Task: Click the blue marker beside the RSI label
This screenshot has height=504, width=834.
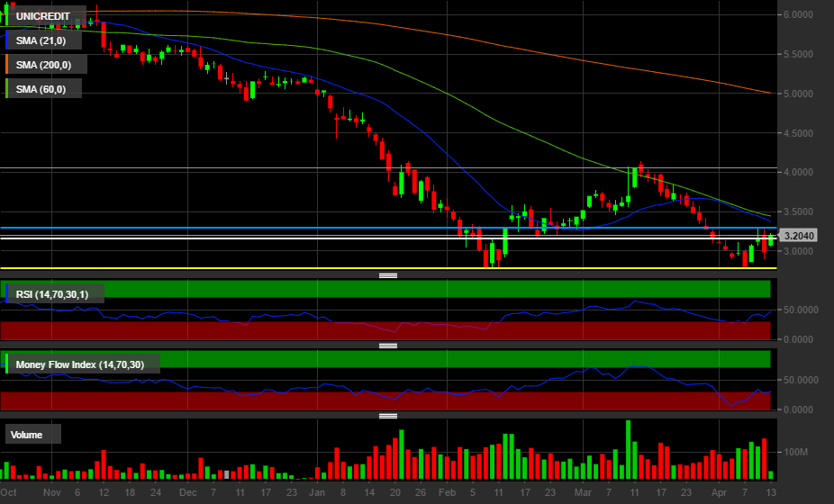Action: [x=7, y=292]
